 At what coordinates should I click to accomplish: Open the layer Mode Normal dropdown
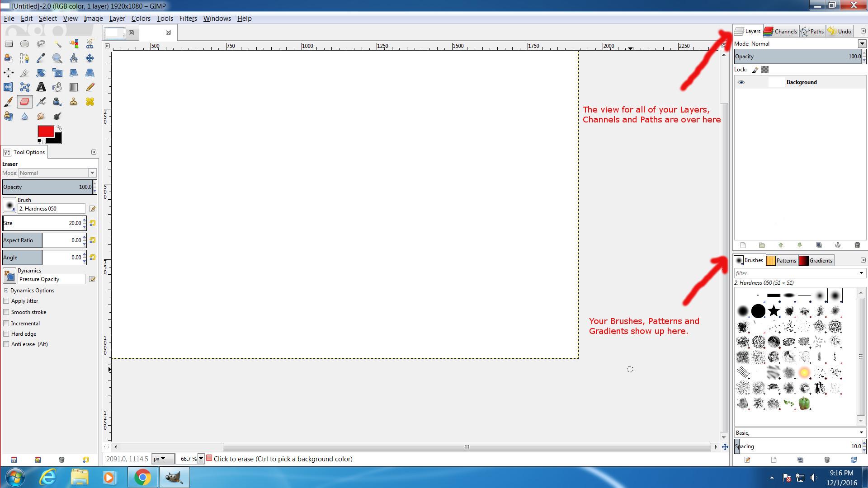862,44
